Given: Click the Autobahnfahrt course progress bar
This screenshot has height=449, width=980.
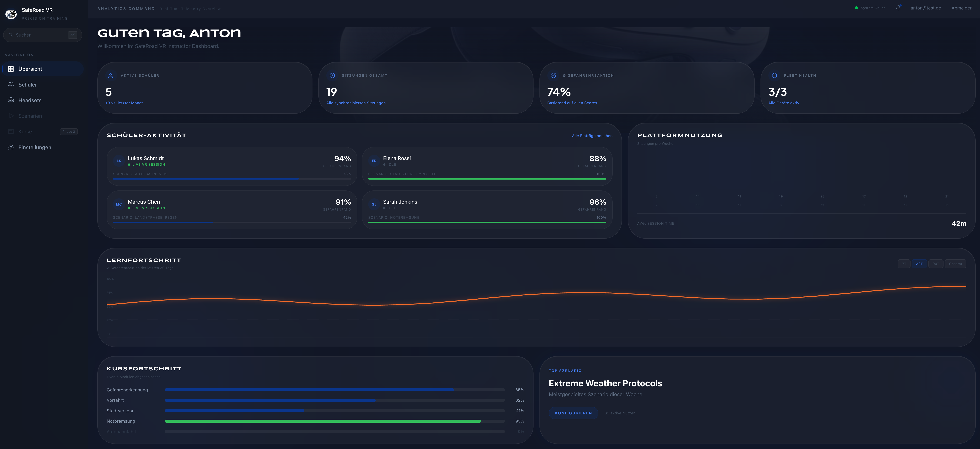Looking at the screenshot, I should 335,431.
